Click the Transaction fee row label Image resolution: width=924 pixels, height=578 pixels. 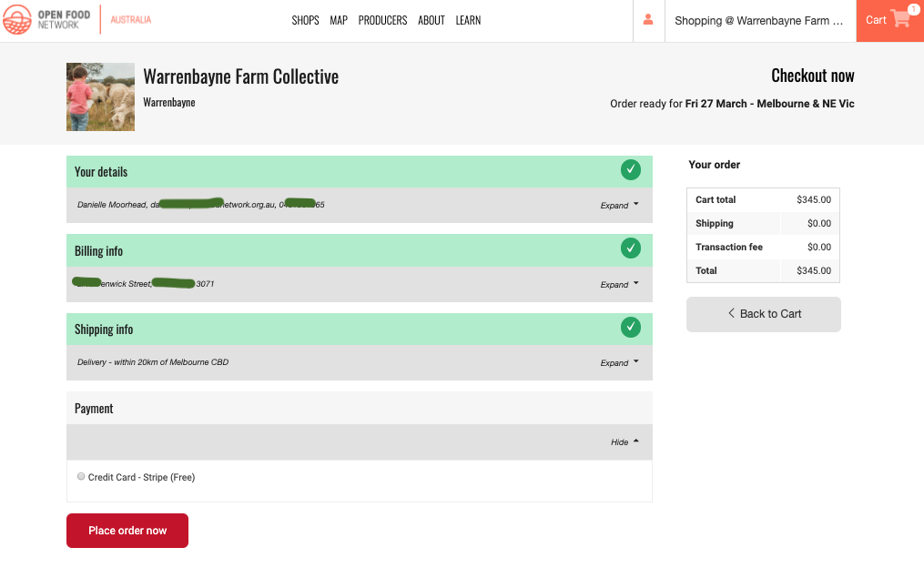pos(729,247)
